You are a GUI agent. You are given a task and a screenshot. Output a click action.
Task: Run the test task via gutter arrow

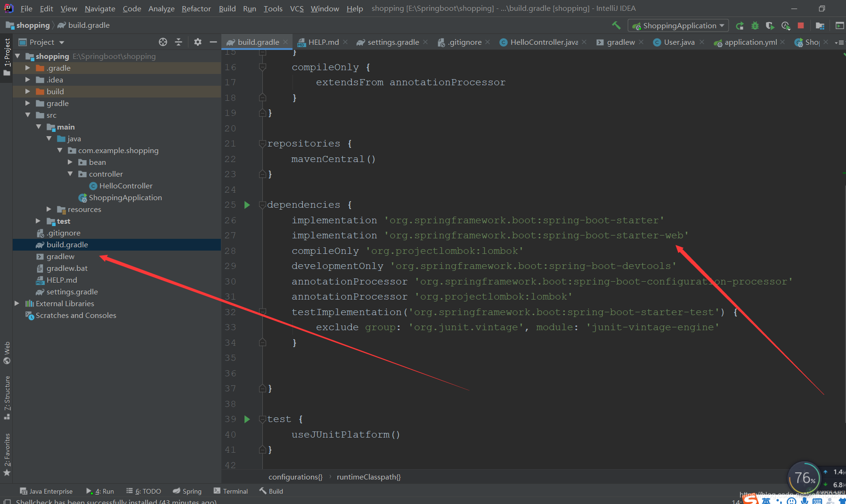tap(247, 419)
